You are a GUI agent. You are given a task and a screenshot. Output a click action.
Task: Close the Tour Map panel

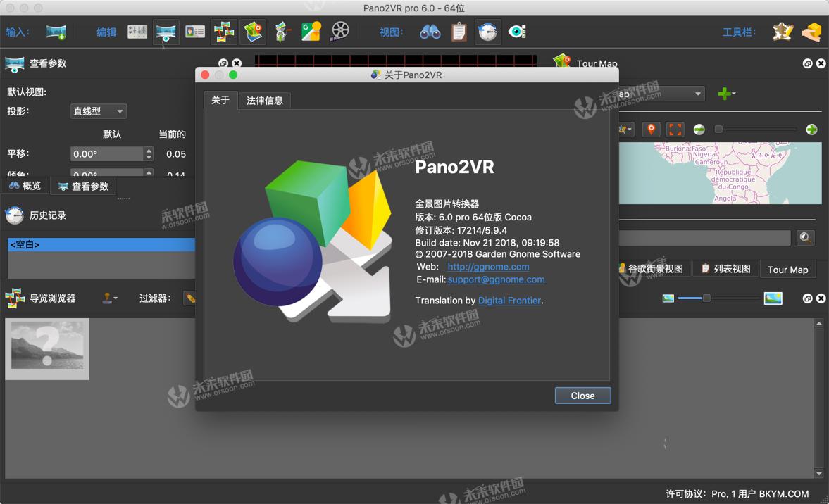coord(821,63)
